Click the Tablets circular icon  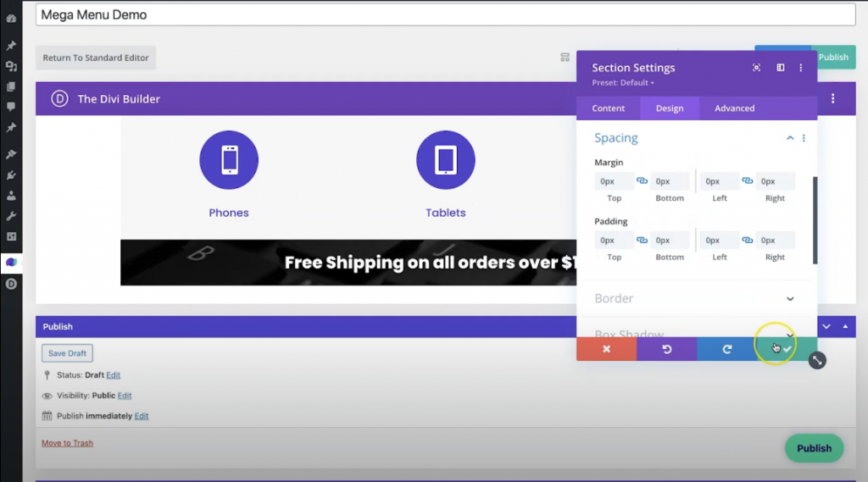[x=446, y=160]
